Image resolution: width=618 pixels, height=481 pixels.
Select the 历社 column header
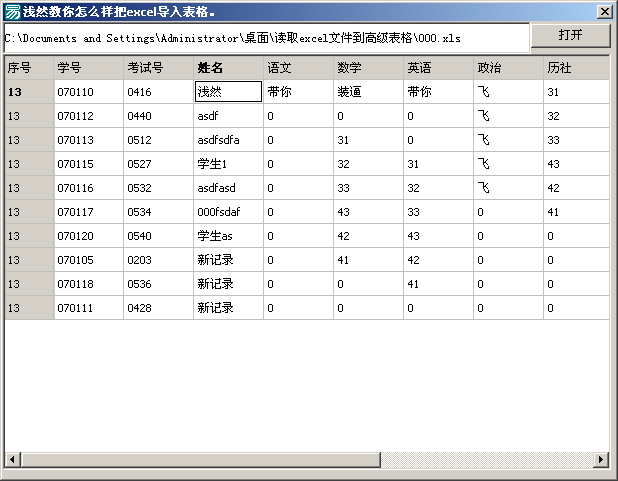(x=577, y=68)
